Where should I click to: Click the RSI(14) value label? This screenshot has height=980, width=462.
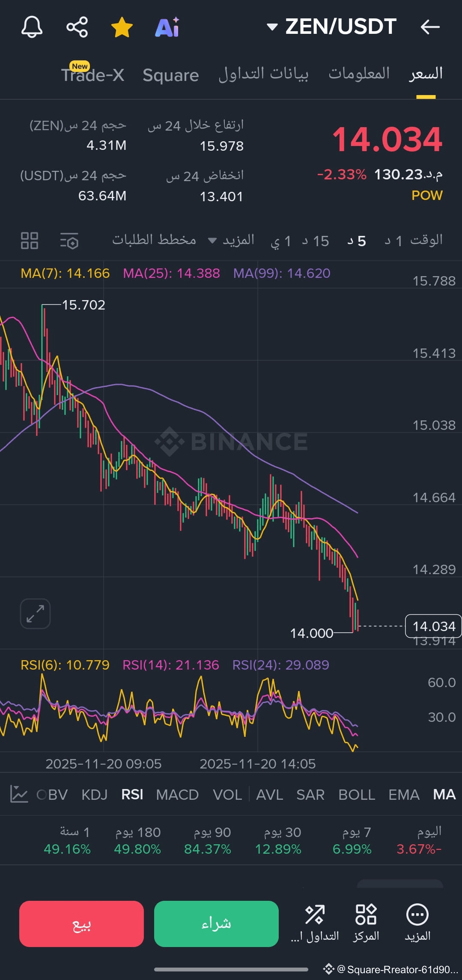171,665
